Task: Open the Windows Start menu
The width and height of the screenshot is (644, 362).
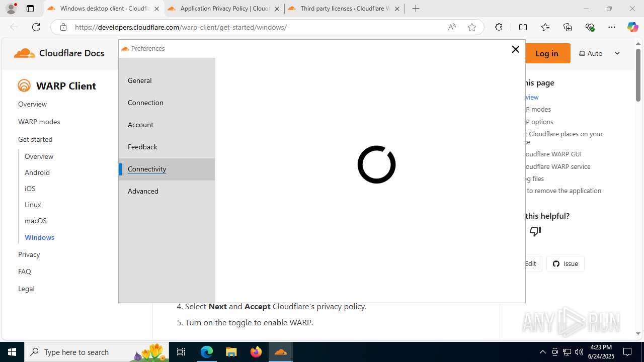Action: (x=12, y=352)
